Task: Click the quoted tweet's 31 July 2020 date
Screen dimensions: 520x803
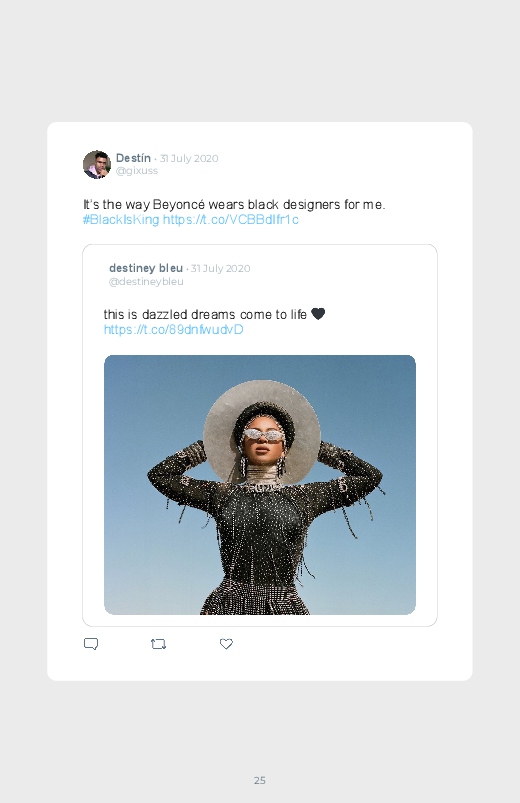Action: click(x=221, y=268)
